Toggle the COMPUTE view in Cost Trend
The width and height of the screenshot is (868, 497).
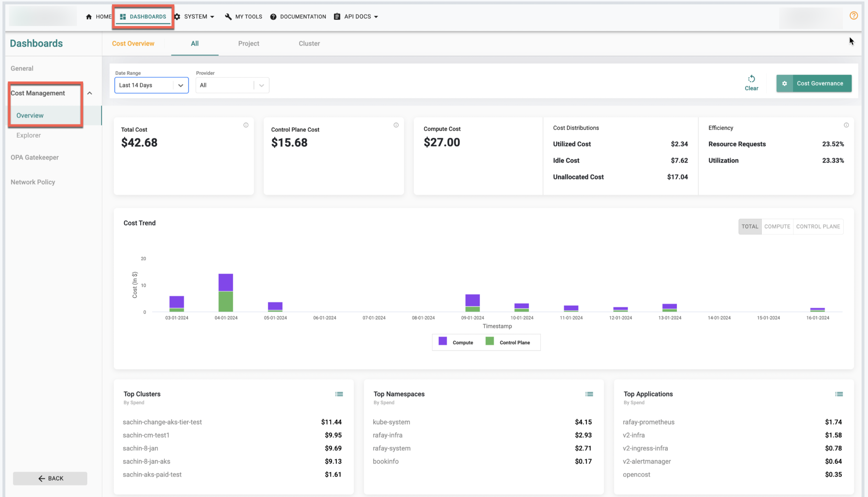(777, 226)
